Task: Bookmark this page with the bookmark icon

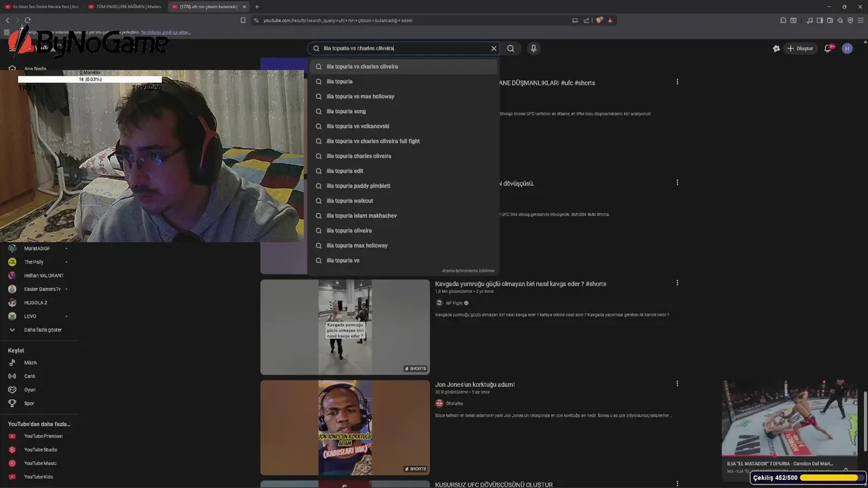Action: pos(243,20)
